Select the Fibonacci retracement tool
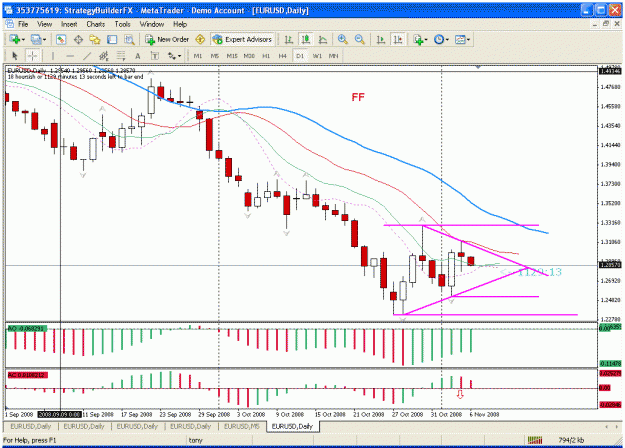This screenshot has width=625, height=448. pos(121,56)
